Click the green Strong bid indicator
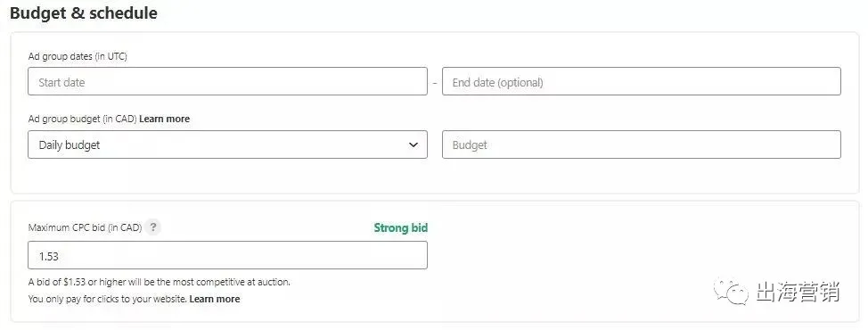868x330 pixels. pos(401,227)
